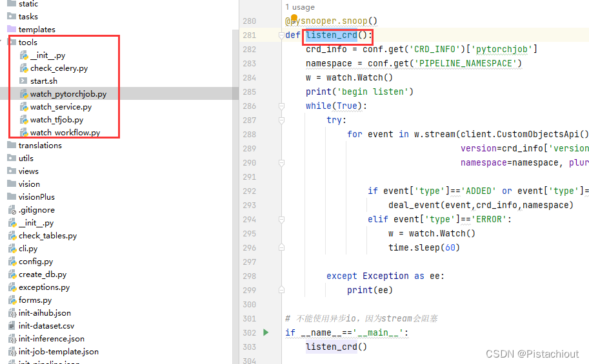Viewport: 589px width, 364px height.
Task: Click the '1 usage' hint above listen_crd
Action: [300, 7]
